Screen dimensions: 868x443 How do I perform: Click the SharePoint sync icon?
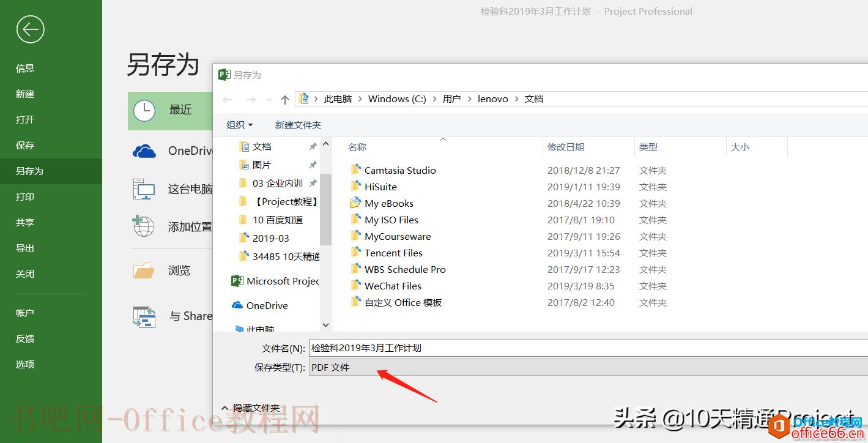click(144, 316)
